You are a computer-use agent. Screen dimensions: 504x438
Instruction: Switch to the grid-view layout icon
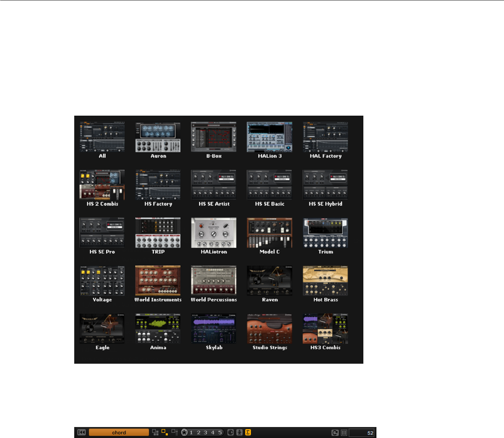tap(155, 432)
